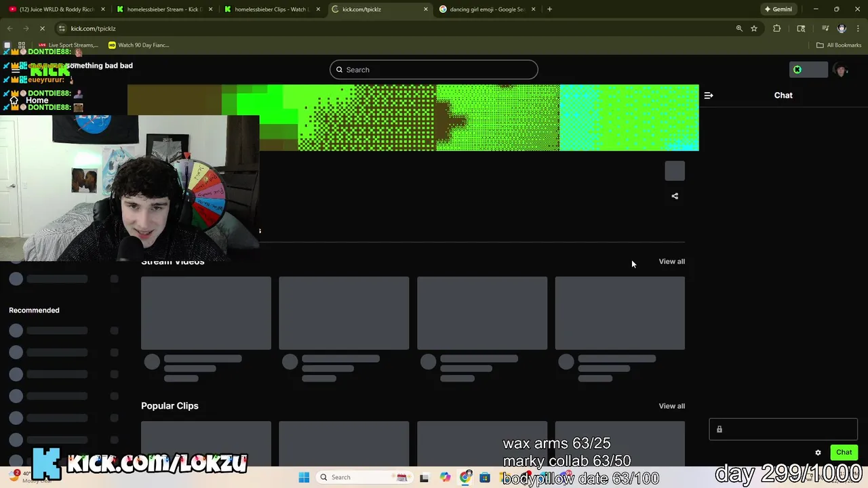Stop loading the kick.com page

[42, 28]
